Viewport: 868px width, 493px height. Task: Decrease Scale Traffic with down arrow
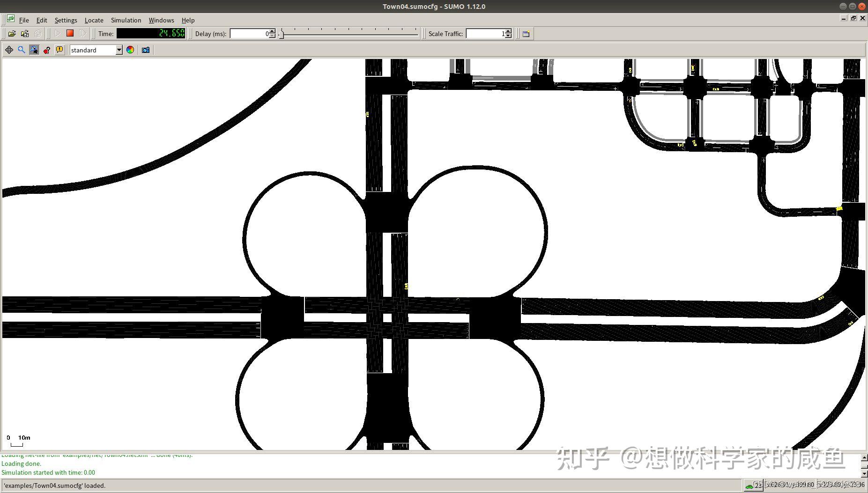[x=509, y=36]
